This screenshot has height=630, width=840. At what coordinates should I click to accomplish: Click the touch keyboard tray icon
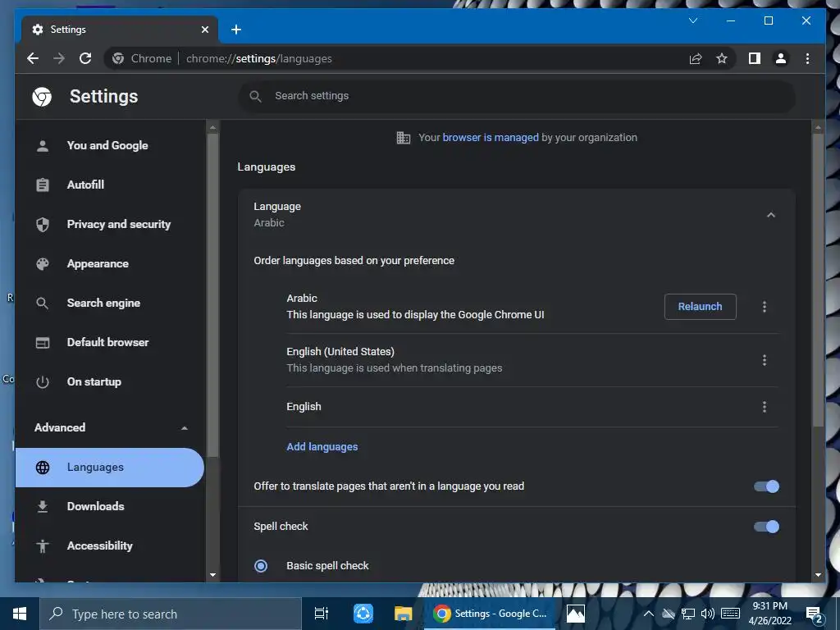pyautogui.click(x=731, y=614)
